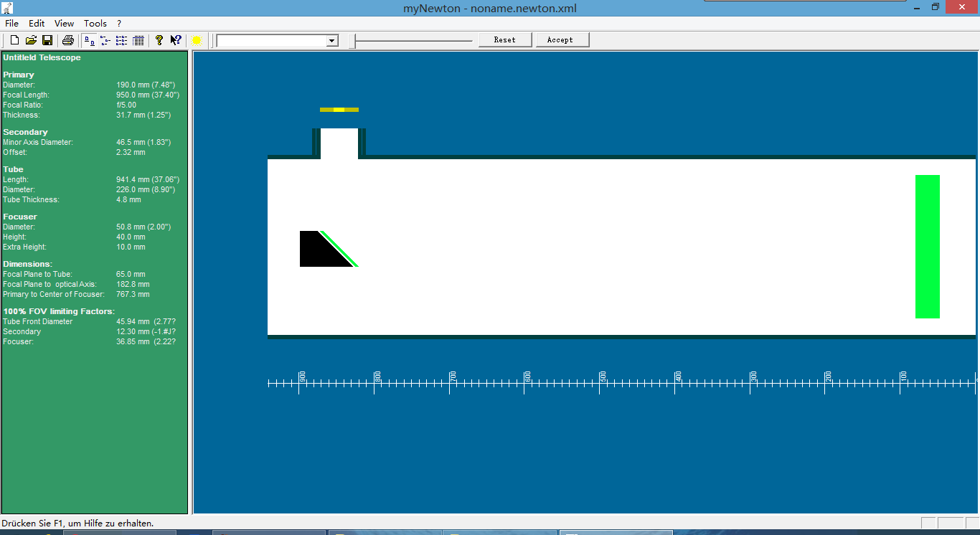Click tube Diameter value '226.0 mm (8.90")'
The image size is (980, 535).
[x=146, y=189]
